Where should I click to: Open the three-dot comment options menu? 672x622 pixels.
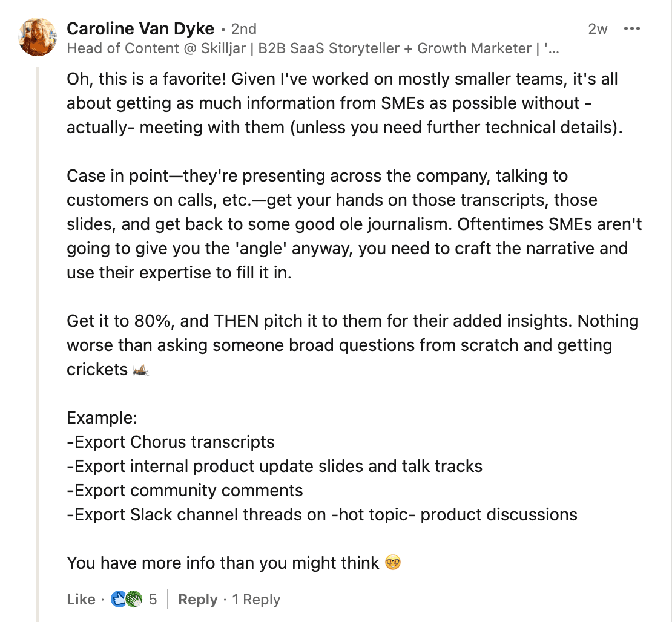pos(631,28)
